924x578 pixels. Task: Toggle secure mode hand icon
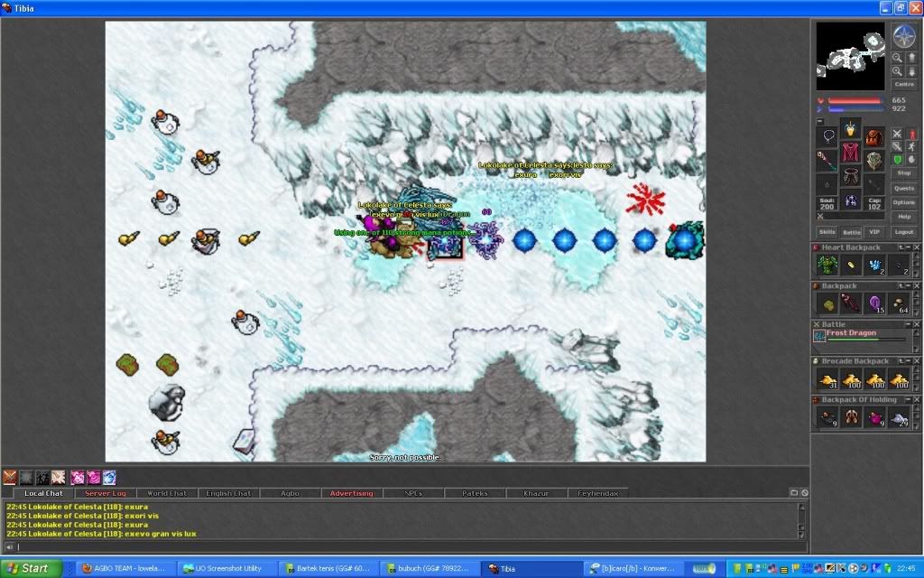click(x=911, y=159)
